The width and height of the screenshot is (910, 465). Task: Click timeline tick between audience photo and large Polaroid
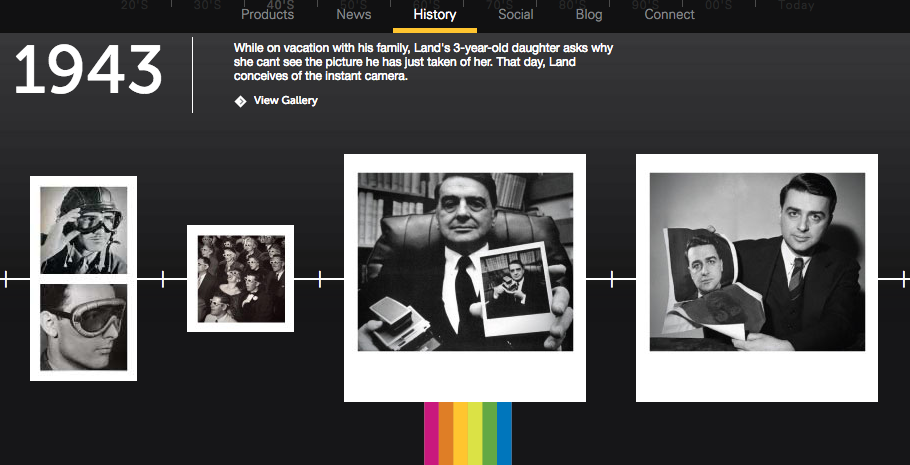(320, 279)
